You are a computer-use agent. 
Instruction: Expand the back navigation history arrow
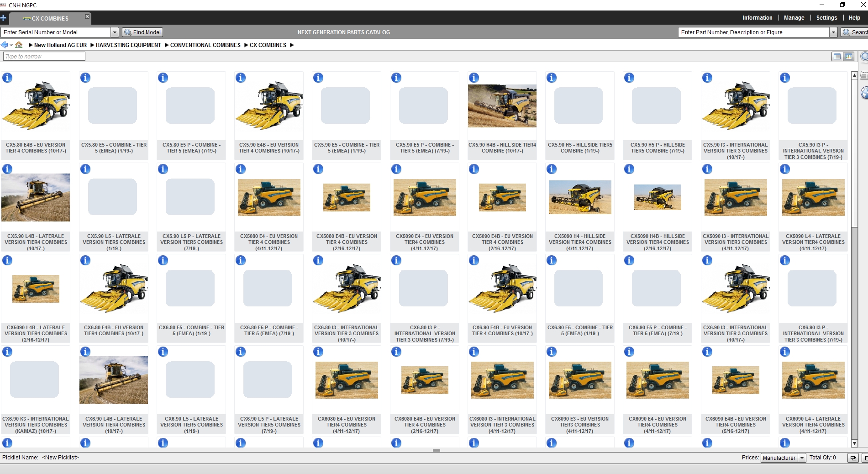11,45
